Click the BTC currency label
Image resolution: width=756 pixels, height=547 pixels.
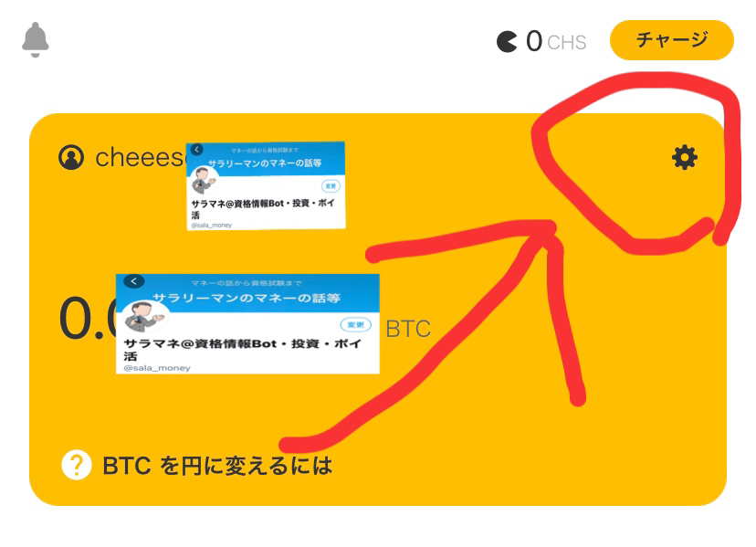pyautogui.click(x=408, y=329)
